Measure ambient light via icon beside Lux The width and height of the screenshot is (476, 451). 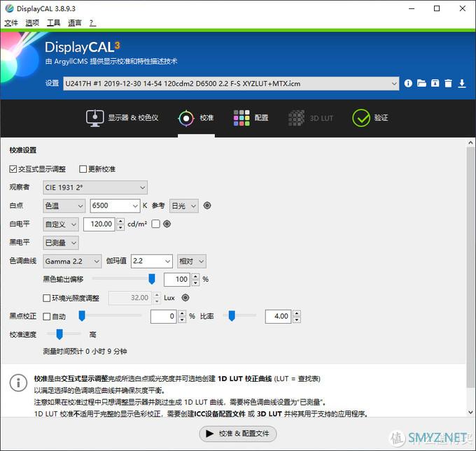[185, 298]
